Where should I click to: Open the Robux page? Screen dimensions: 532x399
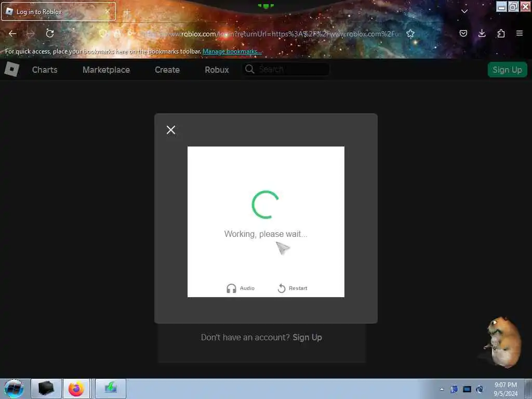tap(217, 70)
